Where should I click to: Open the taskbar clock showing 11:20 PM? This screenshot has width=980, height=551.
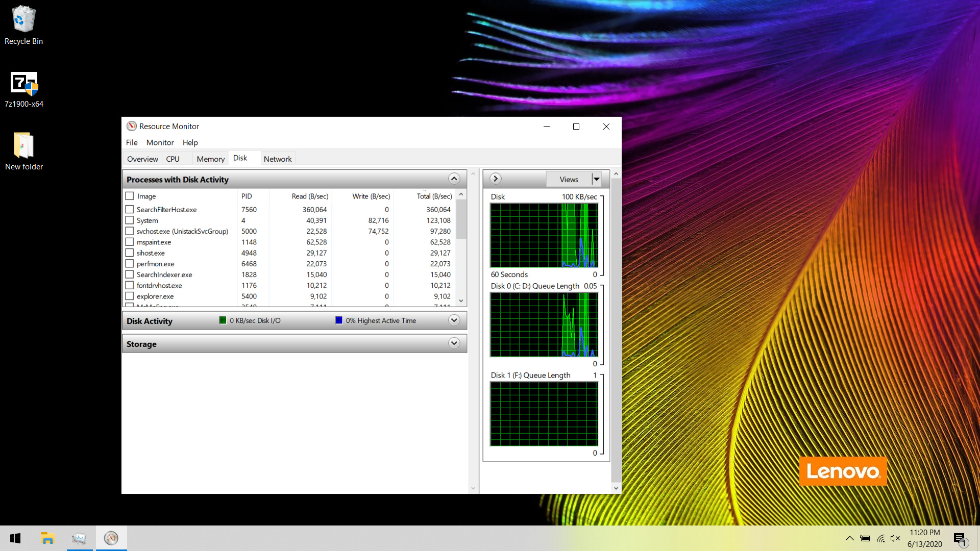[924, 538]
